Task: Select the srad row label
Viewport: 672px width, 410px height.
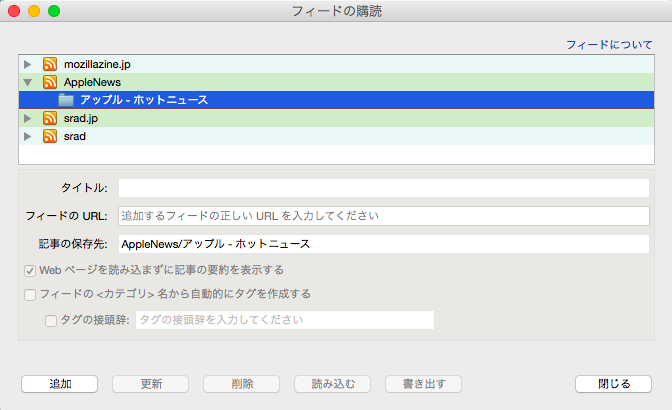Action: (75, 136)
